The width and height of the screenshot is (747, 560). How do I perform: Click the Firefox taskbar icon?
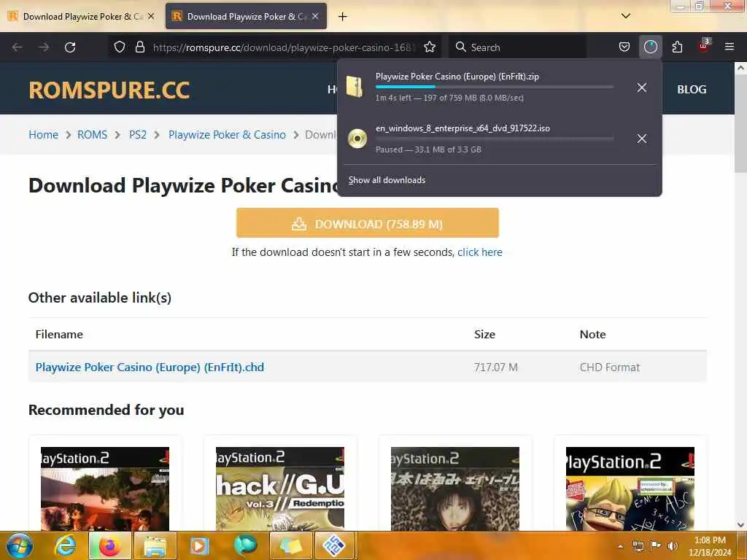[109, 545]
